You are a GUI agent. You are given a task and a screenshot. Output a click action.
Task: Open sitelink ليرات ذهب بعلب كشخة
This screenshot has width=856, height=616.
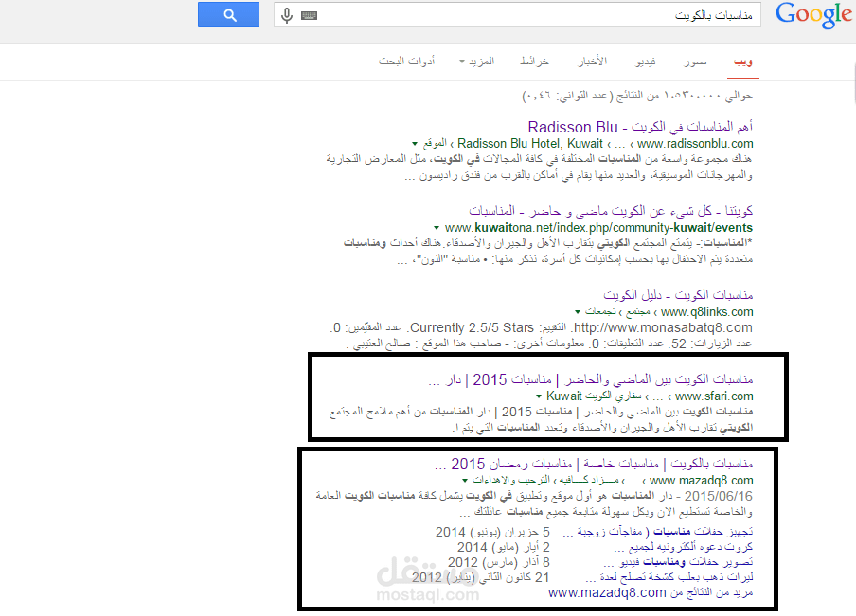click(669, 577)
